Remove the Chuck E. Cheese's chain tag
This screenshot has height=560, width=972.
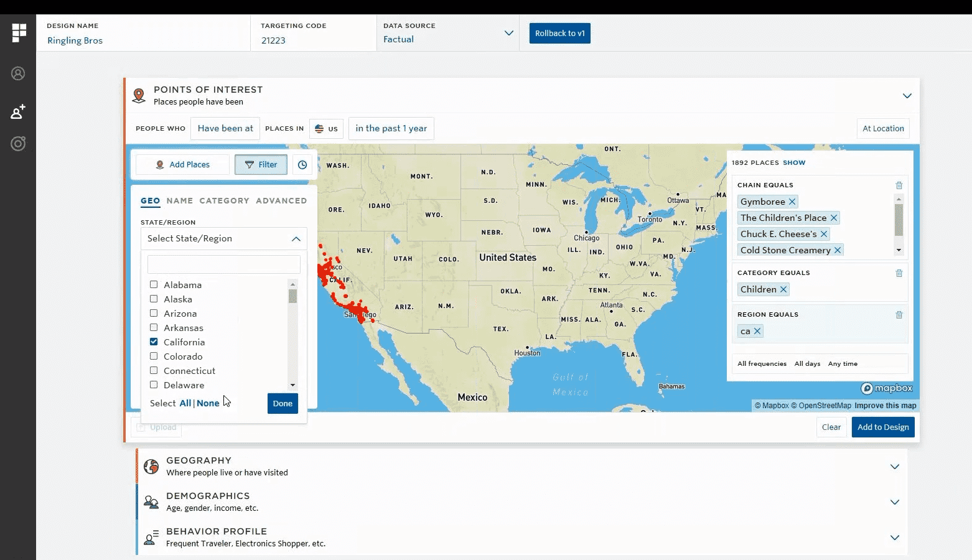pos(824,234)
